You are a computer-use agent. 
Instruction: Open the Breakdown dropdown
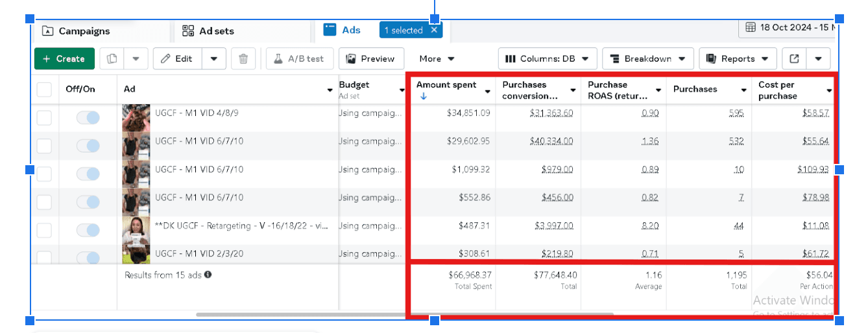click(648, 58)
